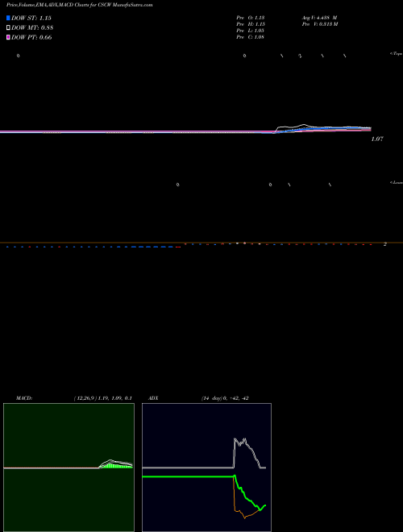This screenshot has width=403, height=532.
Task: Select the 'DOW MT: 0.88' legend text
Action: pyautogui.click(x=32, y=28)
